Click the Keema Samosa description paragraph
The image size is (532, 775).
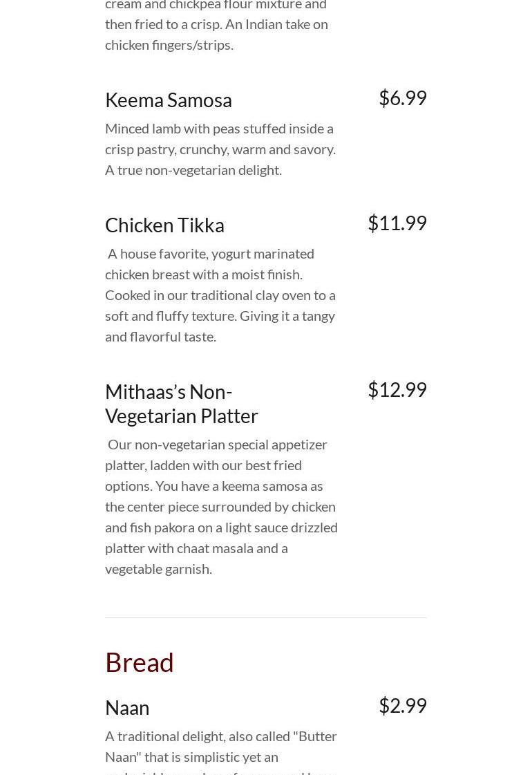click(220, 149)
